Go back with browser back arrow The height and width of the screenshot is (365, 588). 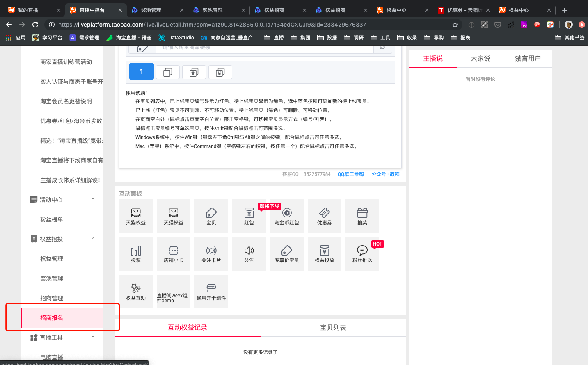9,25
